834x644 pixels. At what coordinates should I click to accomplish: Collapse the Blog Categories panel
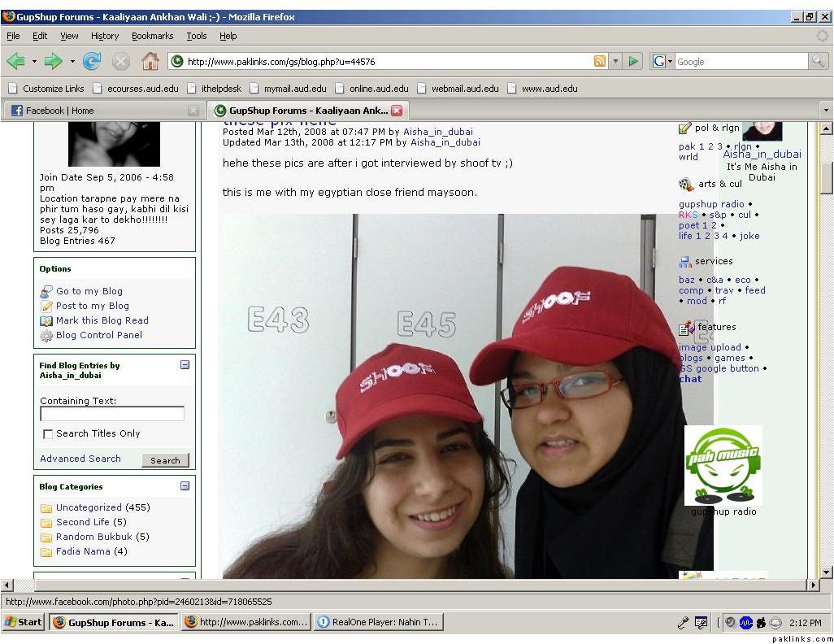pos(185,486)
